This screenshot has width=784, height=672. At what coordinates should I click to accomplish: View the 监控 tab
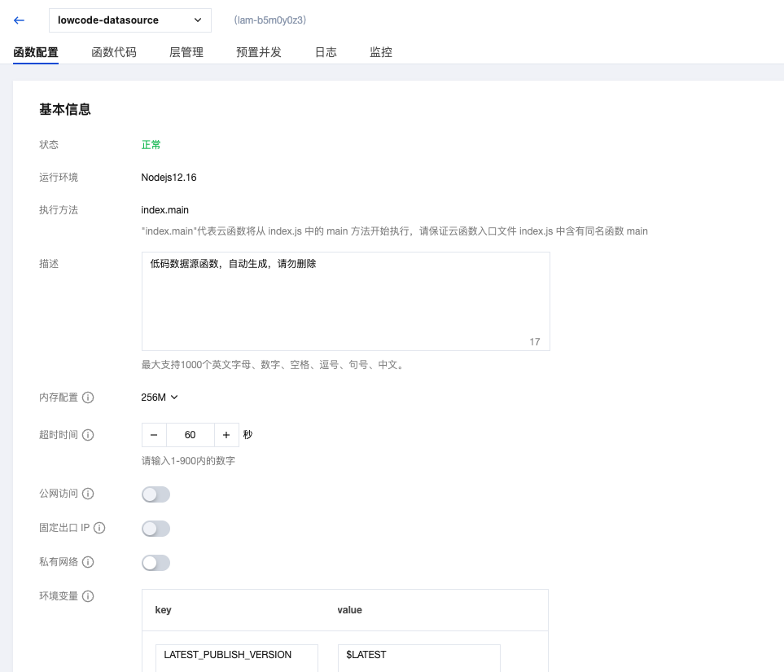click(381, 52)
